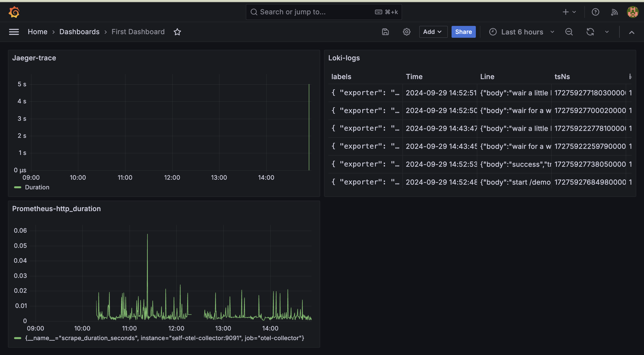Star the First Dashboard as favorite
The image size is (644, 355).
coord(177,32)
